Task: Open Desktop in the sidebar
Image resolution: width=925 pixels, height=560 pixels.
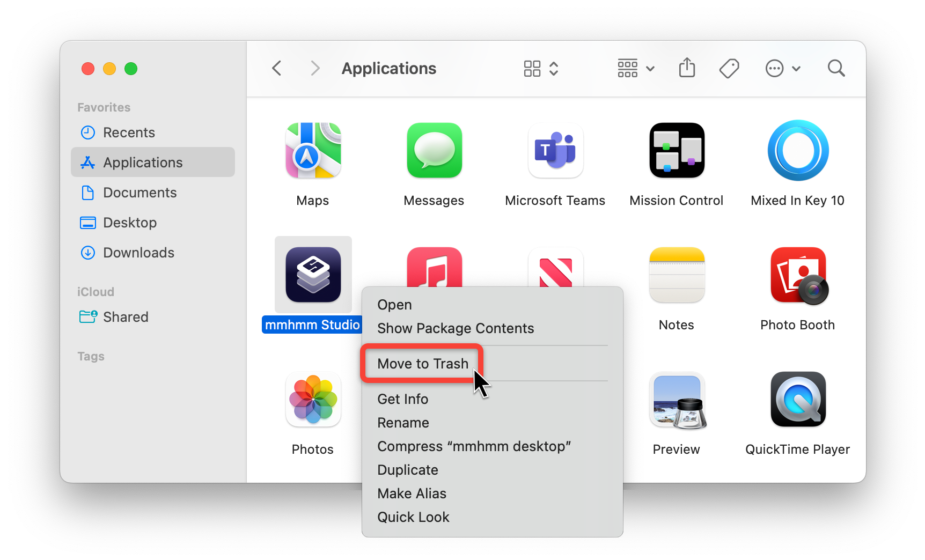Action: click(153, 223)
